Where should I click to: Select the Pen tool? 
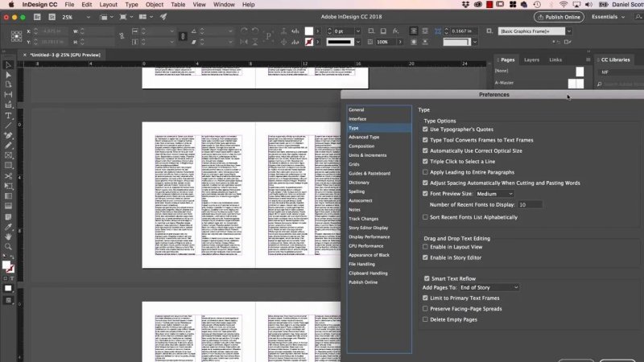(x=8, y=135)
